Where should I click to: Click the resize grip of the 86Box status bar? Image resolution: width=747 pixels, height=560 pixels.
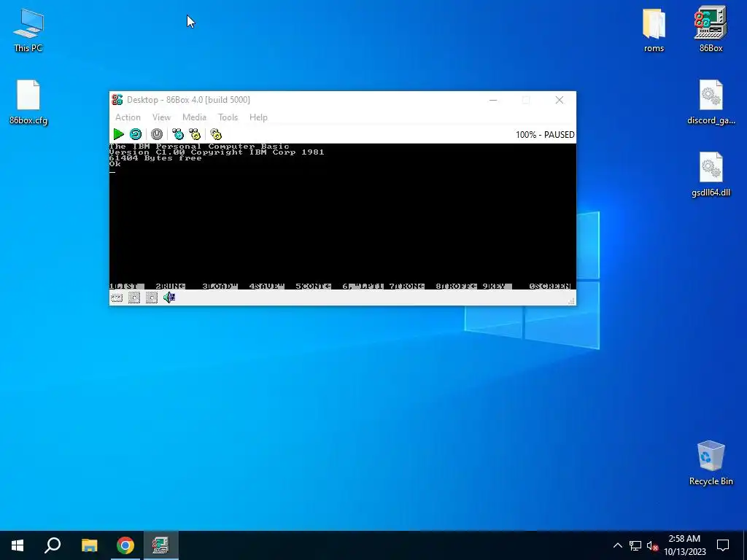[x=571, y=301]
